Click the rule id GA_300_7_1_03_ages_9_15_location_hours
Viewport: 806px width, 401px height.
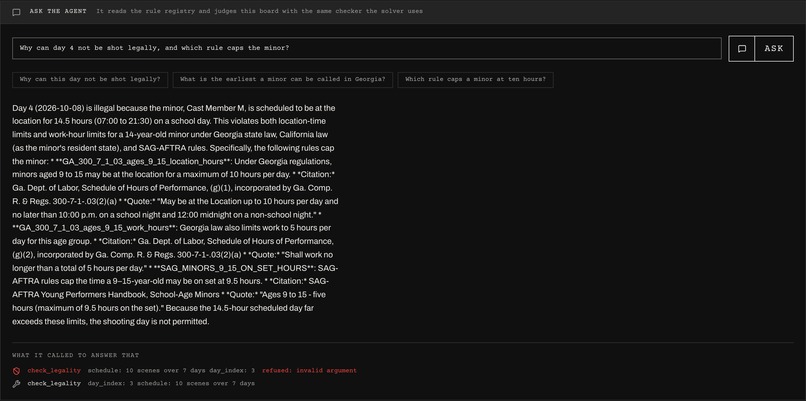[142, 161]
